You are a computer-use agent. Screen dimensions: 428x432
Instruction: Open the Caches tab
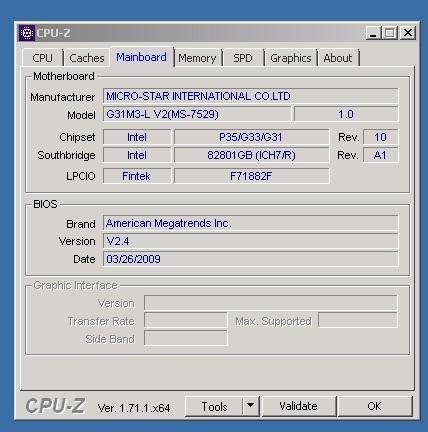point(87,58)
